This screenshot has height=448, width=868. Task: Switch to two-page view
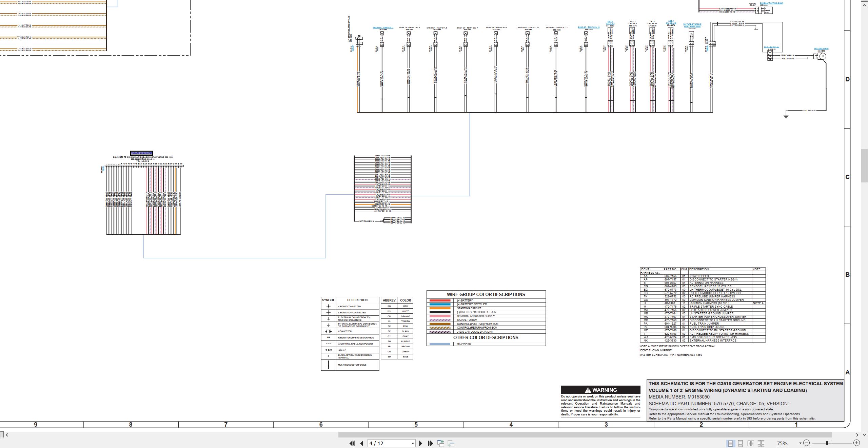pos(751,443)
